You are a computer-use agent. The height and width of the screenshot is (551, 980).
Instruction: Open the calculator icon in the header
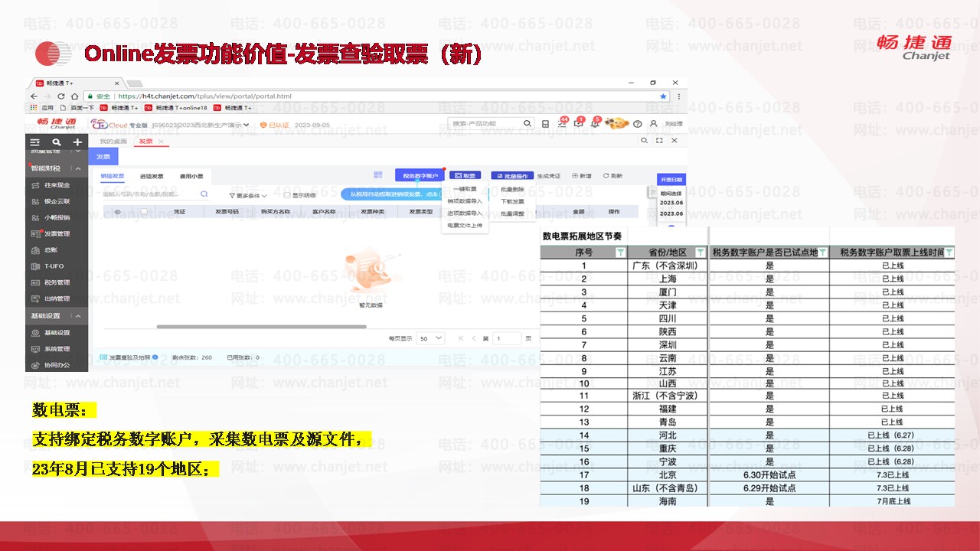tap(545, 124)
